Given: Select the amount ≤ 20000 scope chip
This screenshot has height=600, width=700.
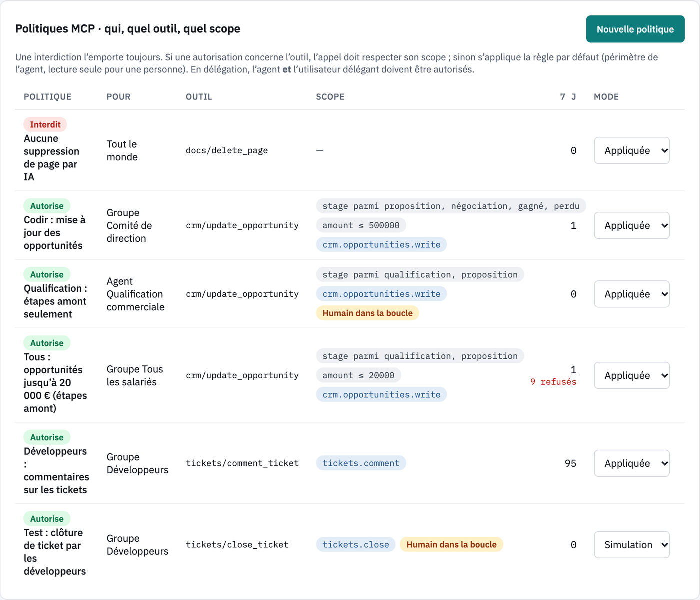Looking at the screenshot, I should 358,375.
